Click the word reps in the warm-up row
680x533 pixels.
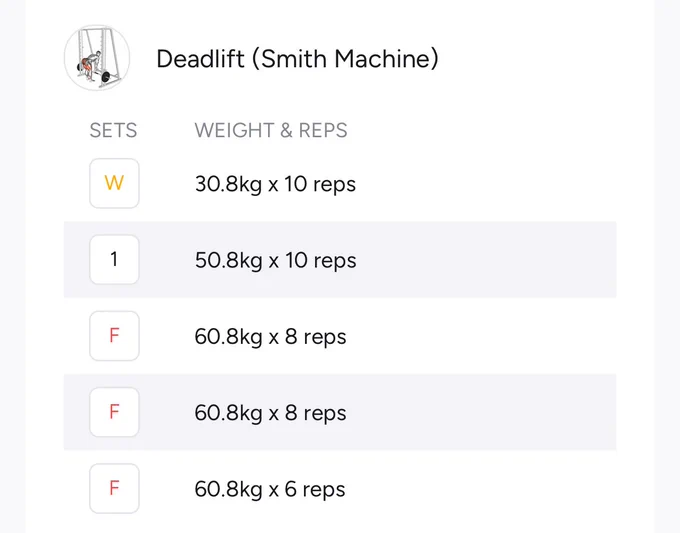click(334, 185)
